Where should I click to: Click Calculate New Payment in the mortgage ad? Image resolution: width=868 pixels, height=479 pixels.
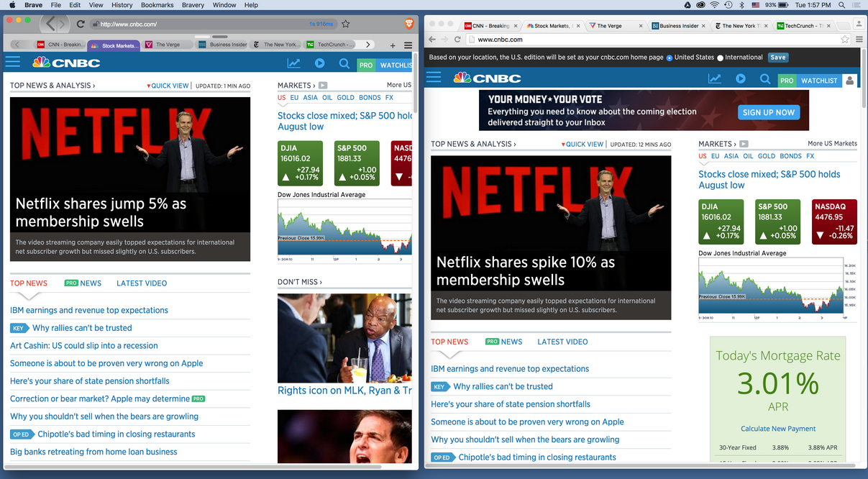click(778, 429)
